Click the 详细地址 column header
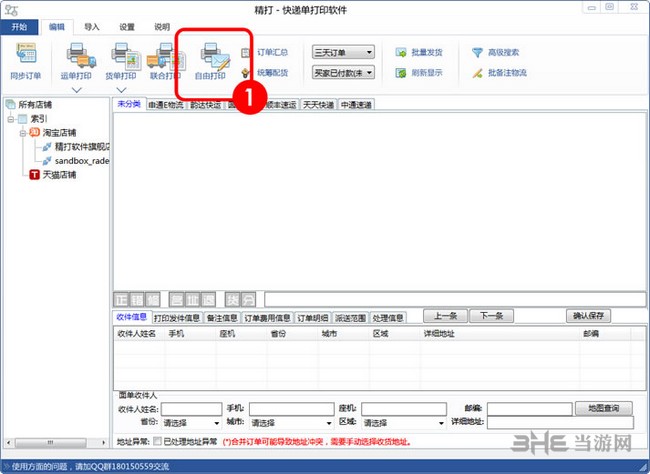The image size is (650, 474). click(x=500, y=333)
